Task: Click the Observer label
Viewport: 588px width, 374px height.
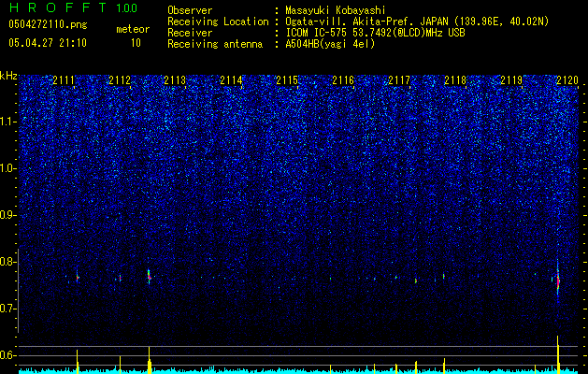Action: pyautogui.click(x=190, y=10)
